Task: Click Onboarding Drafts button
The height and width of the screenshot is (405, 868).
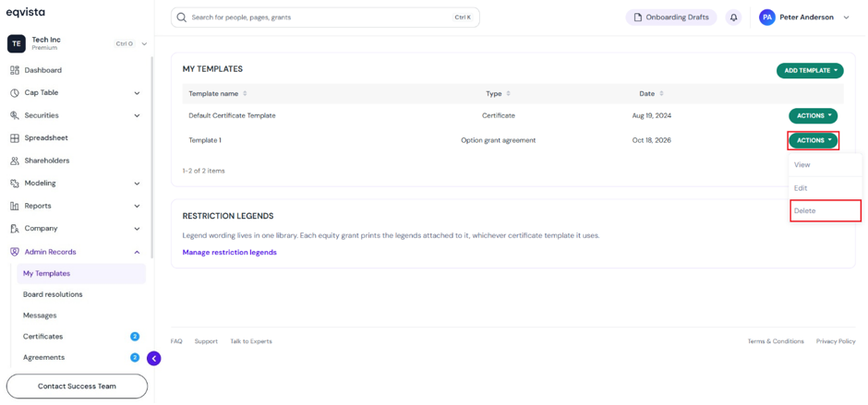Action: point(671,18)
